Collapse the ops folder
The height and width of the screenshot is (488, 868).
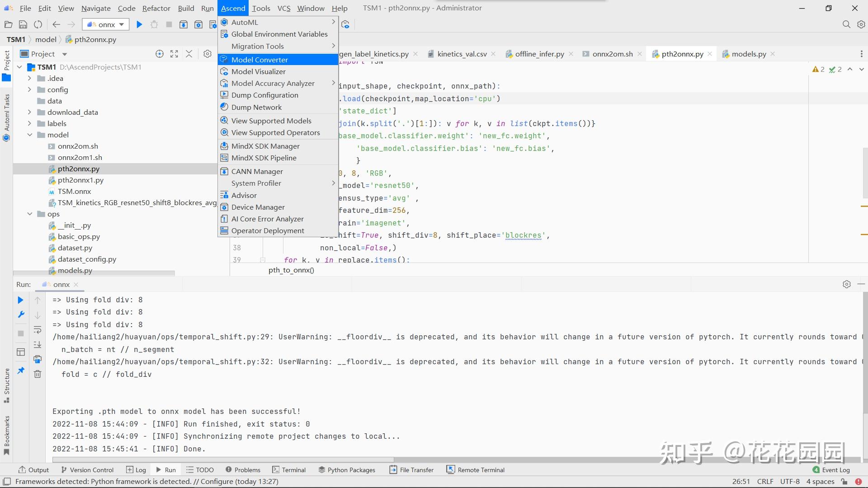tap(30, 214)
